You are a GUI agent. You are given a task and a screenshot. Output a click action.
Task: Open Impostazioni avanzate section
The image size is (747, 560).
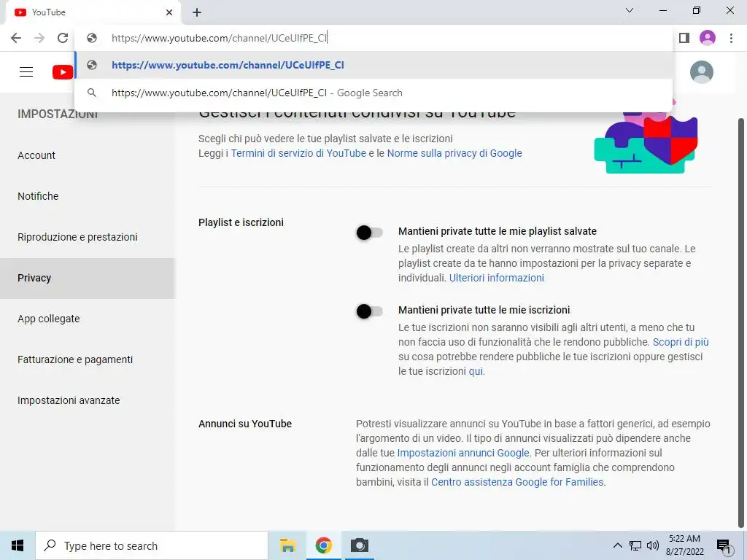click(88, 400)
